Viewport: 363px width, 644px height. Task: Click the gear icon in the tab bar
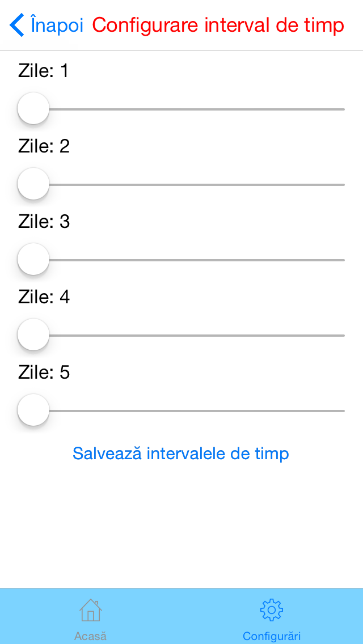tap(272, 610)
